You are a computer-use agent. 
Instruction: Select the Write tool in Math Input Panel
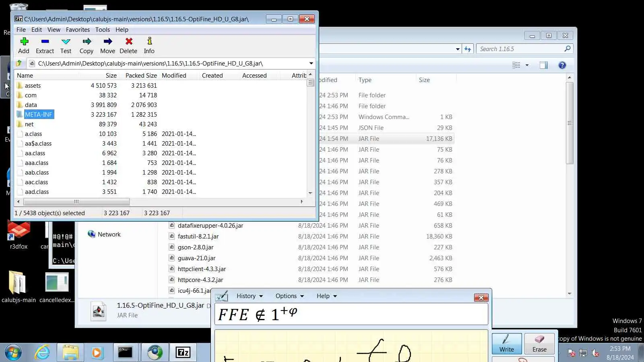coord(507,343)
